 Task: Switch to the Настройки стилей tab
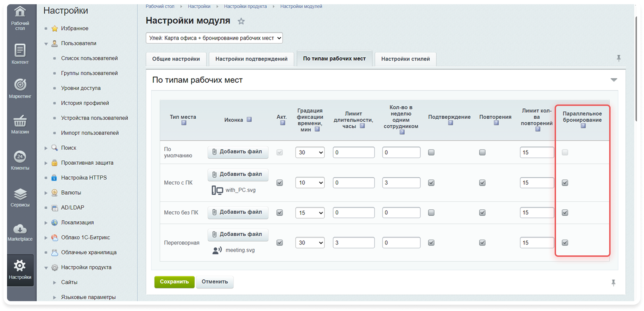(405, 59)
